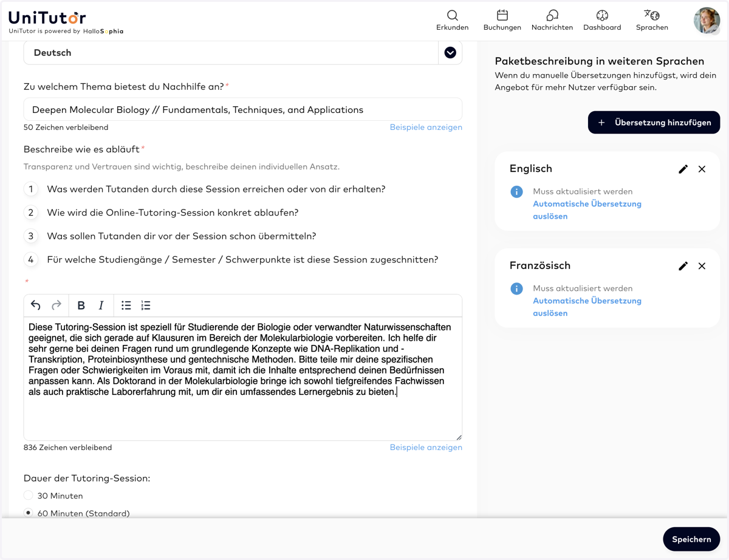Image resolution: width=729 pixels, height=560 pixels.
Task: Click question 'Wie wird die Online-Tutoring-Session konkret ablaufen?'
Action: point(173,213)
